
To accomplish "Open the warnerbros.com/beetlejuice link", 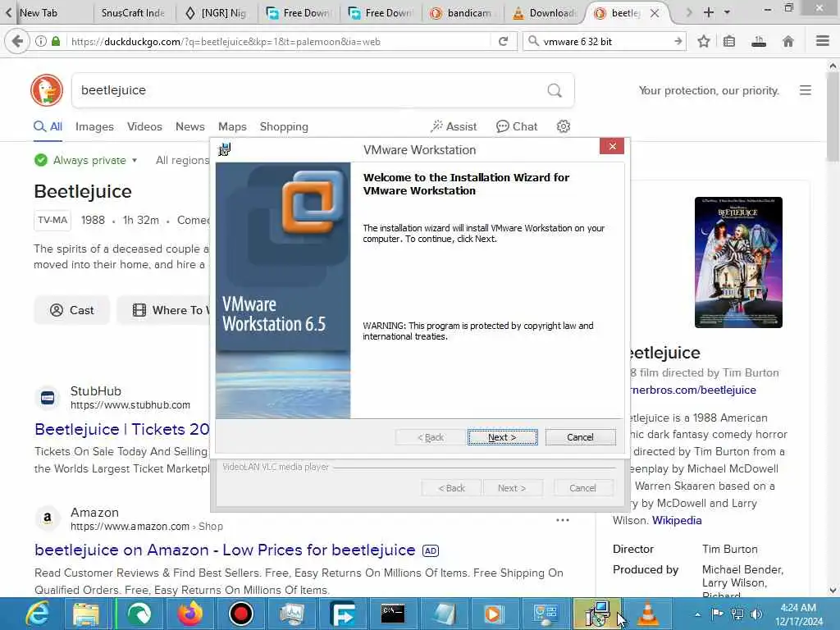I will (x=693, y=390).
